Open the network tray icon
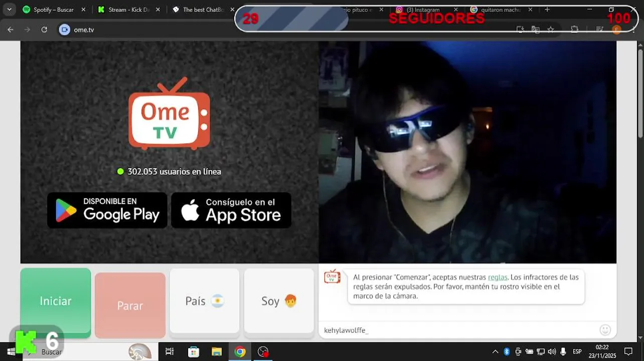644x361 pixels. [x=541, y=351]
